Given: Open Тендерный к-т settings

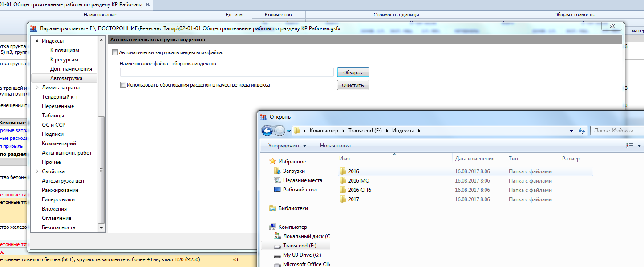Looking at the screenshot, I should [60, 97].
